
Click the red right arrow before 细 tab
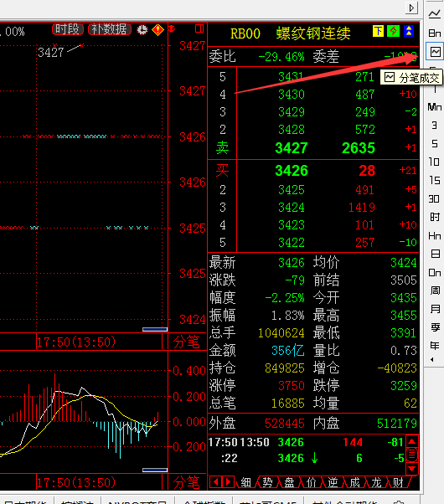click(228, 482)
